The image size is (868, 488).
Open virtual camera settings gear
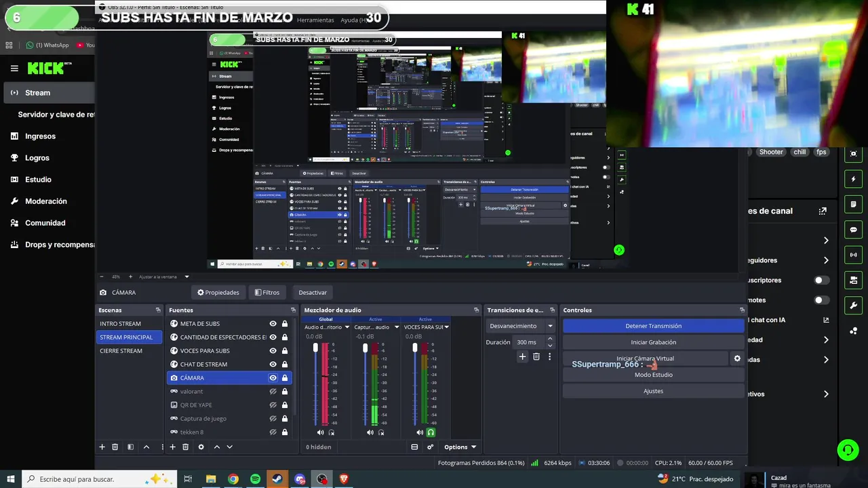point(737,359)
